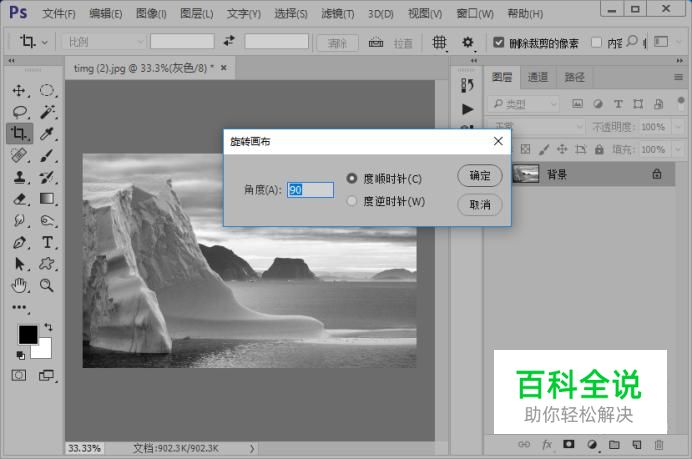
Task: Select the Custom Shape tool
Action: point(47,264)
